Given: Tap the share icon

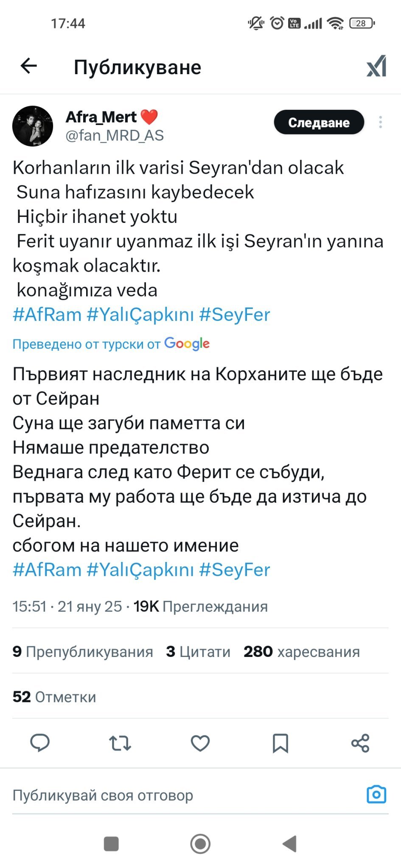Looking at the screenshot, I should tap(360, 743).
